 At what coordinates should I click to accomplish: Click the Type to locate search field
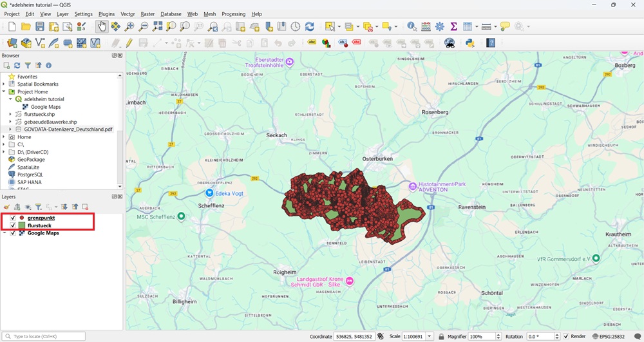coord(45,336)
